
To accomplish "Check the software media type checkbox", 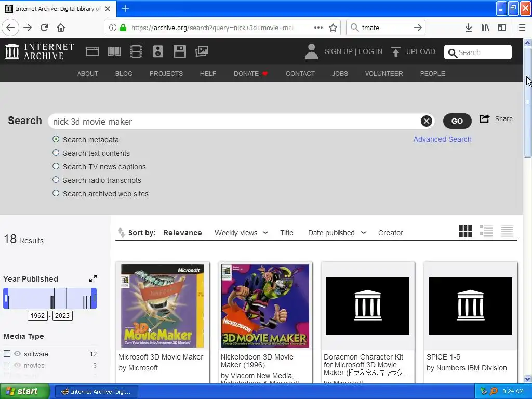I will [x=7, y=353].
